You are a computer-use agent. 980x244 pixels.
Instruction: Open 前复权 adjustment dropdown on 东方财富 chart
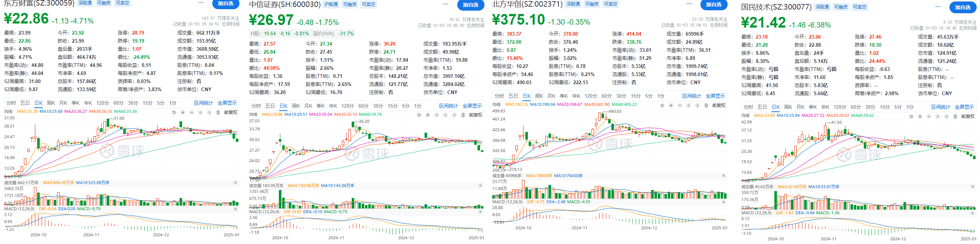pos(231,112)
